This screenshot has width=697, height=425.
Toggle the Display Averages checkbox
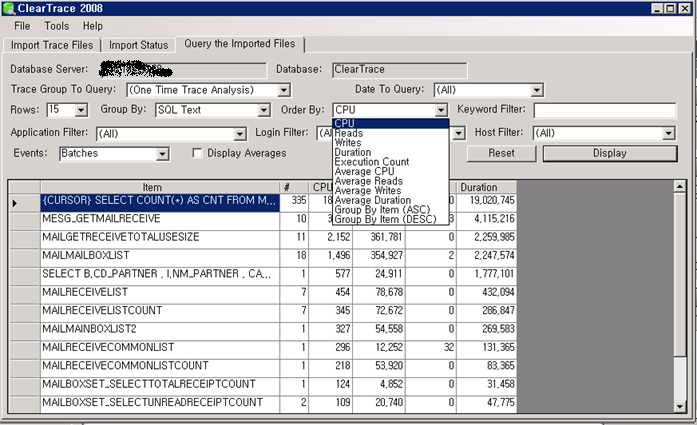point(197,153)
